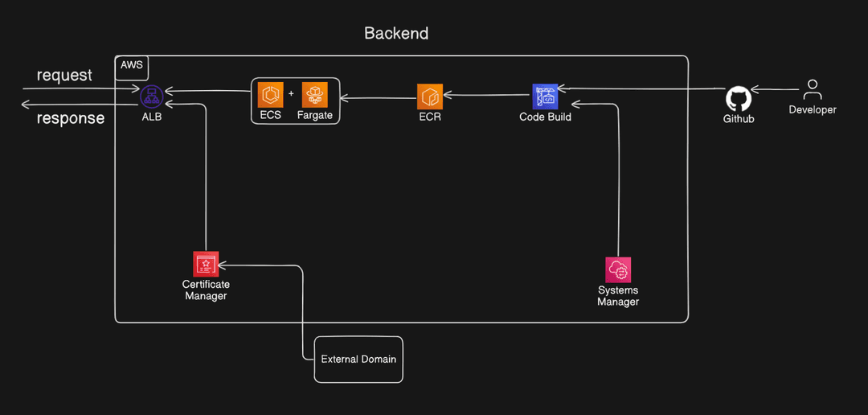Viewport: 868px width, 415px height.
Task: Select the Fargate orange icon
Action: 315,95
